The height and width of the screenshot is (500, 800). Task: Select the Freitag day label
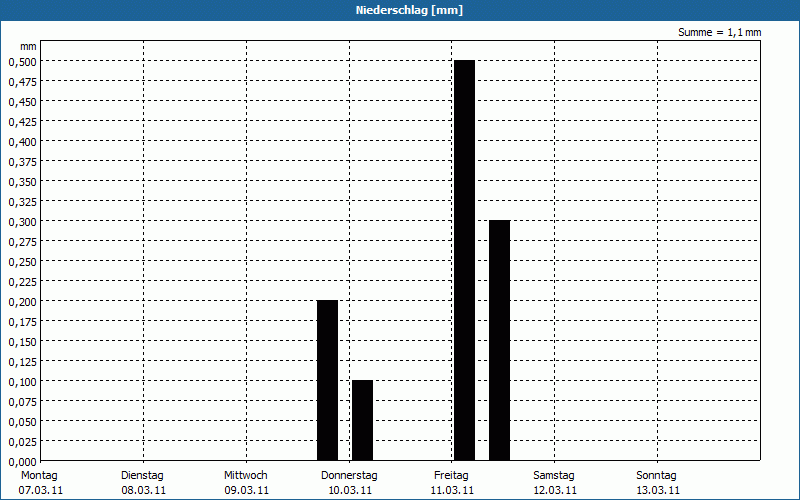(451, 476)
